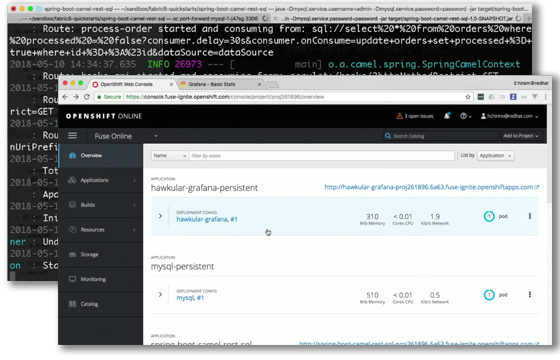
Task: Close the OpenShift Web Console tab
Action: pos(171,84)
